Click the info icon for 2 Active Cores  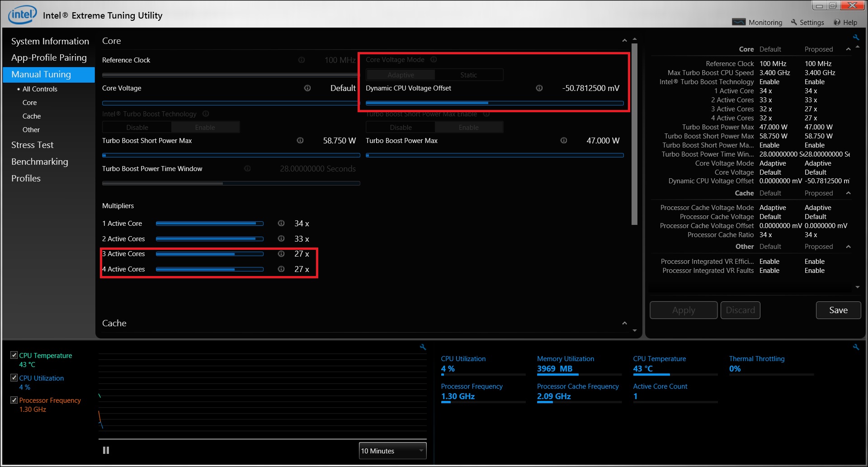(x=281, y=238)
